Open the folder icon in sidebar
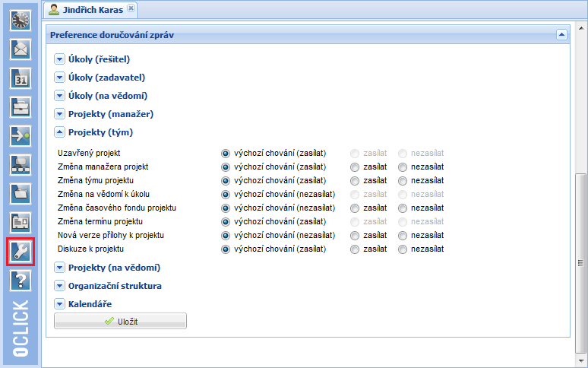Image resolution: width=588 pixels, height=368 pixels. click(20, 194)
